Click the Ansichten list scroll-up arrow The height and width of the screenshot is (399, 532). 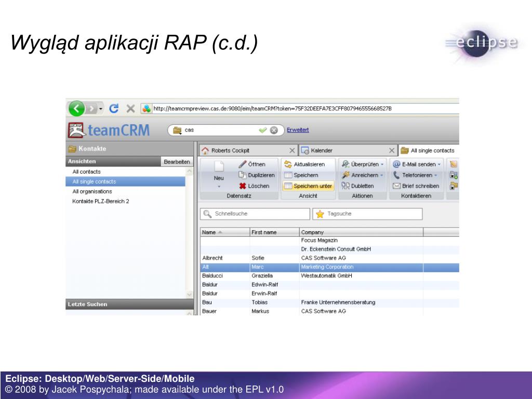(190, 171)
